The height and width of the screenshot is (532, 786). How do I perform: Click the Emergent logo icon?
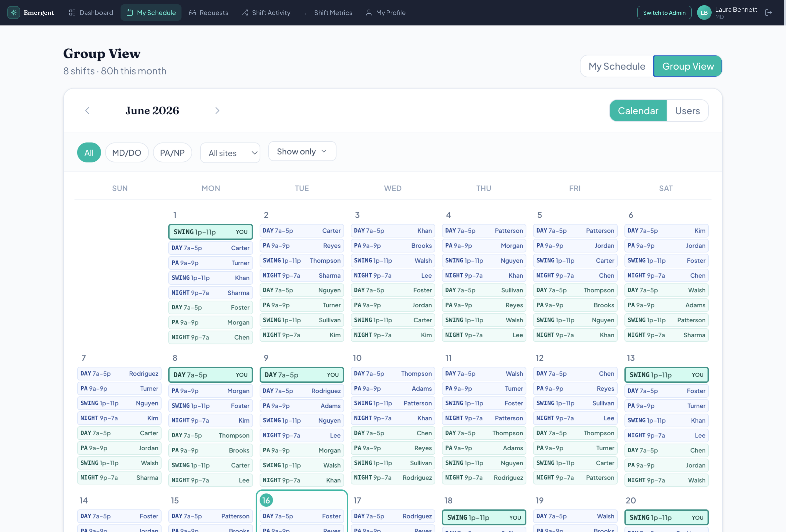pos(13,13)
